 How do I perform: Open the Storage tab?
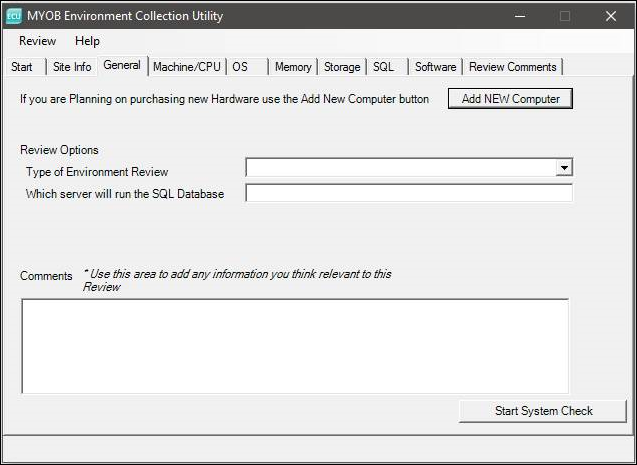342,67
